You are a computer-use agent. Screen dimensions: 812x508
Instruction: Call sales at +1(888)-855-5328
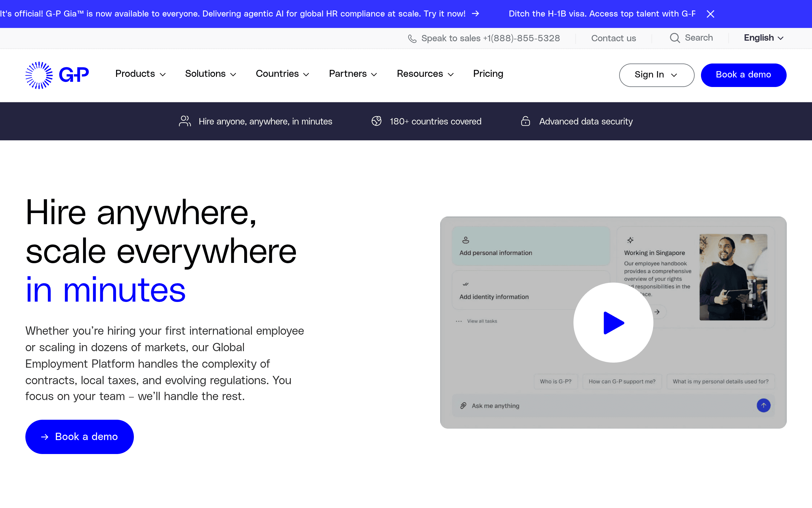pyautogui.click(x=484, y=38)
